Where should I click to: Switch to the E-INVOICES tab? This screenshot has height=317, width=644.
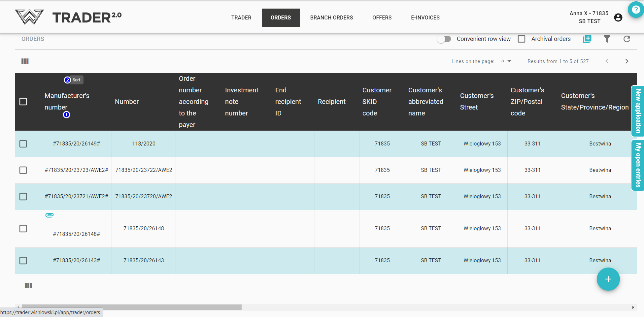[x=425, y=17]
